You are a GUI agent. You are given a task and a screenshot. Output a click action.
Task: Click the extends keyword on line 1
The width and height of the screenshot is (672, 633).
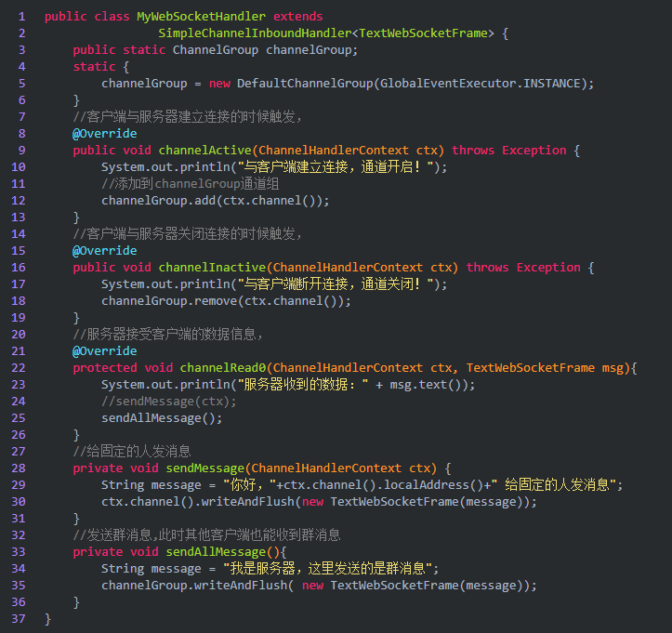pos(297,17)
